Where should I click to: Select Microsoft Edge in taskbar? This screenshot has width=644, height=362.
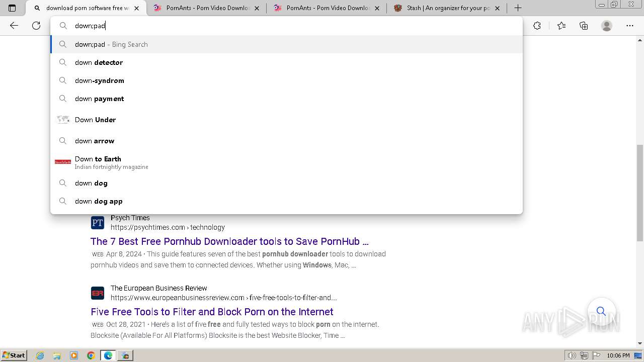tap(108, 355)
